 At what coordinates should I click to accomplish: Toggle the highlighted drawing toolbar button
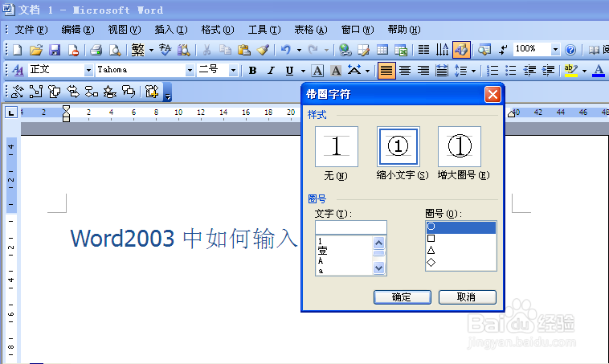[461, 50]
